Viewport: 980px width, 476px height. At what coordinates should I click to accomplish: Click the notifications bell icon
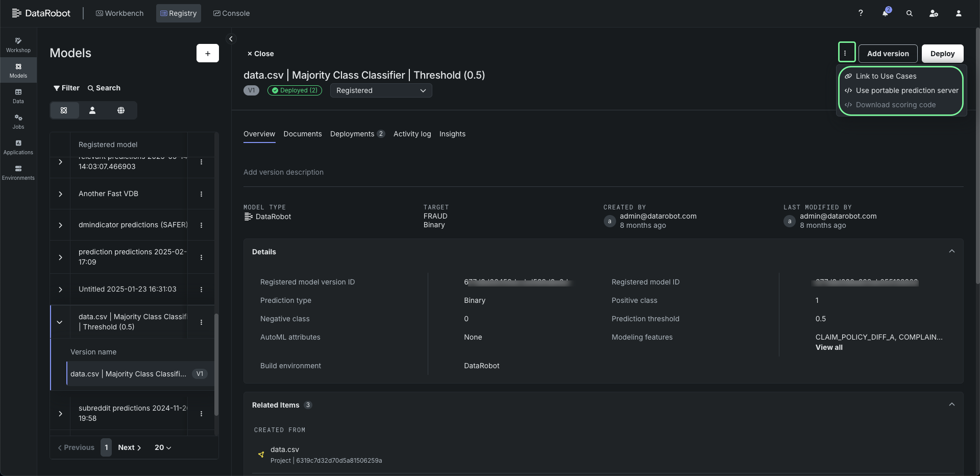(885, 13)
